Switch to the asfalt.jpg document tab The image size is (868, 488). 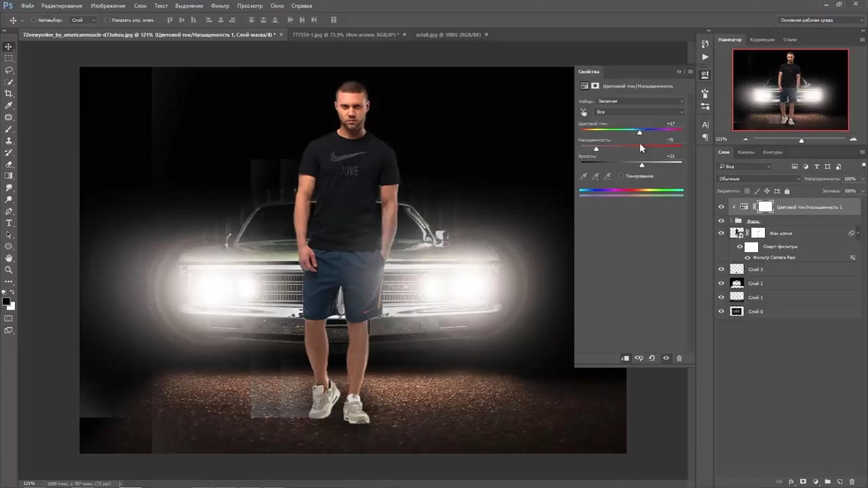coord(448,34)
